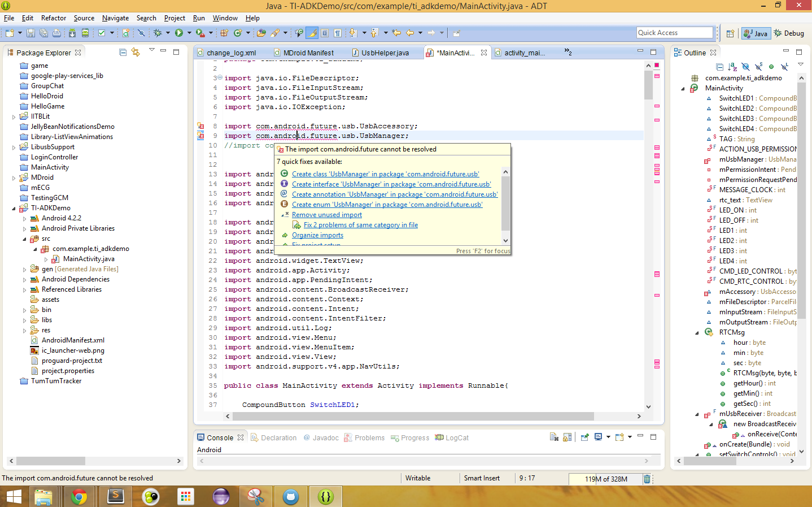Click Open Perspective icon
Viewport: 812px width, 507px height.
[x=730, y=33]
